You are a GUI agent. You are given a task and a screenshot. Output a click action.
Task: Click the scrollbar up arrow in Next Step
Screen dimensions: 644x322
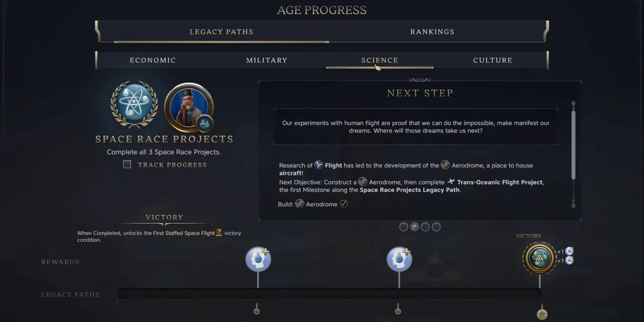click(573, 103)
